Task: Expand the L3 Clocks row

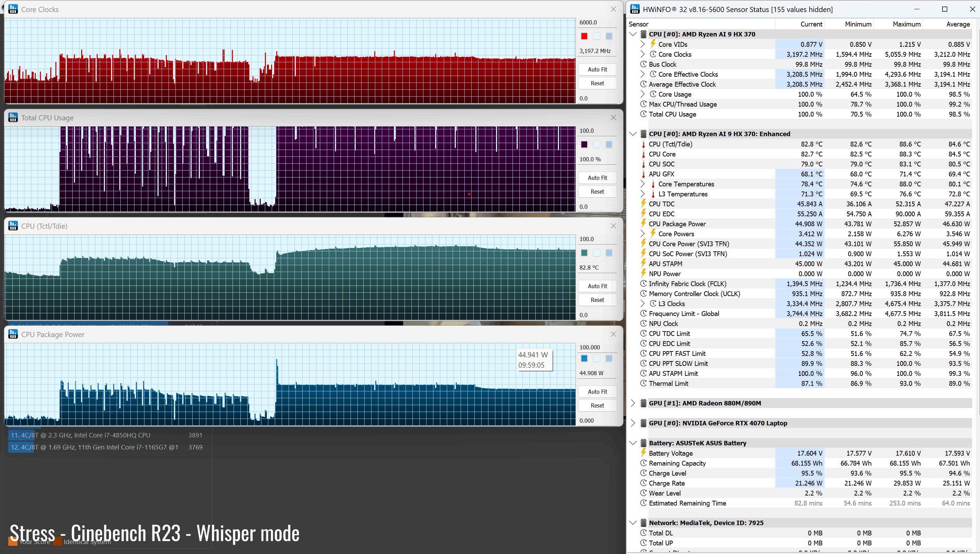Action: pos(643,303)
